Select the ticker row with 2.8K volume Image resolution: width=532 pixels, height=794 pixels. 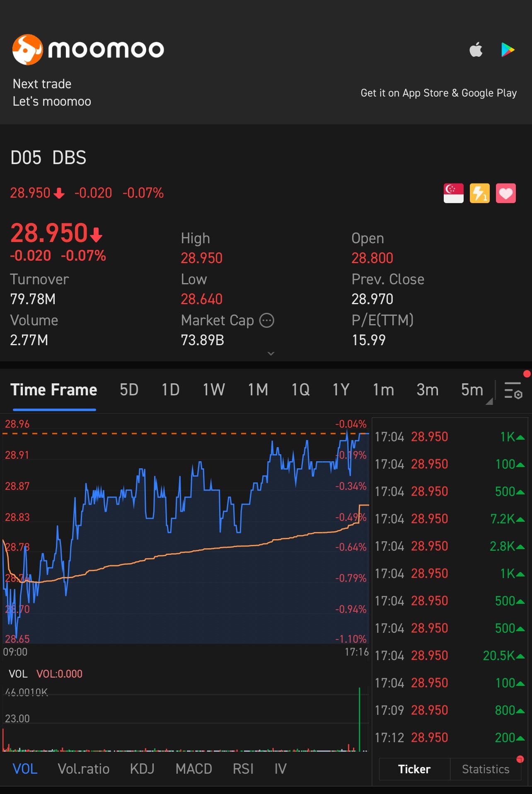click(x=450, y=546)
